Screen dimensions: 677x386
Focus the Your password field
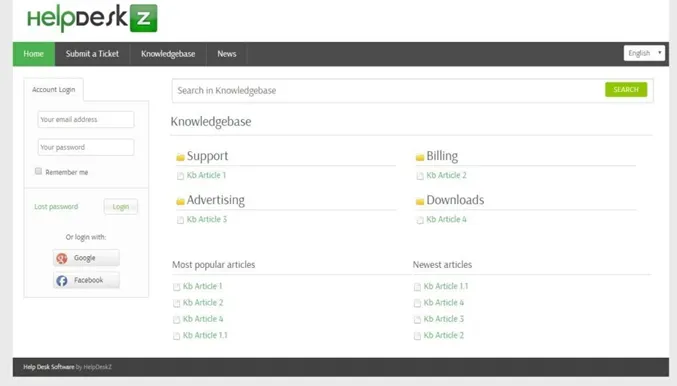(86, 147)
